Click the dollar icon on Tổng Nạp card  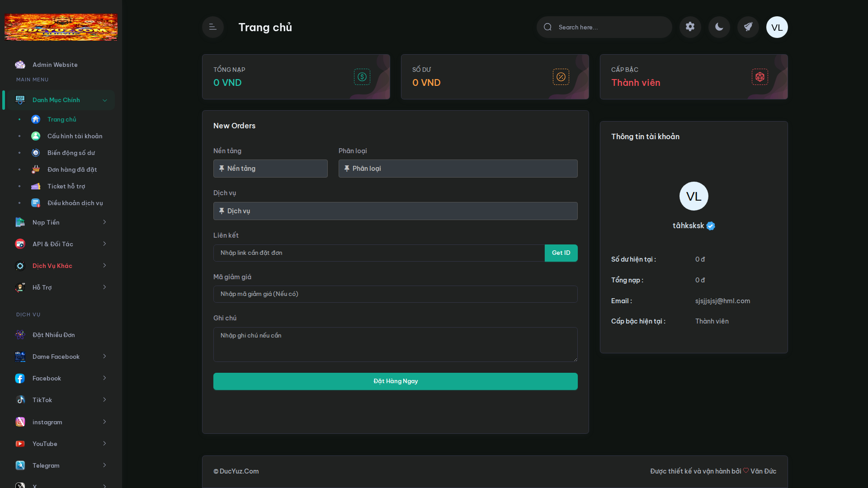[362, 77]
